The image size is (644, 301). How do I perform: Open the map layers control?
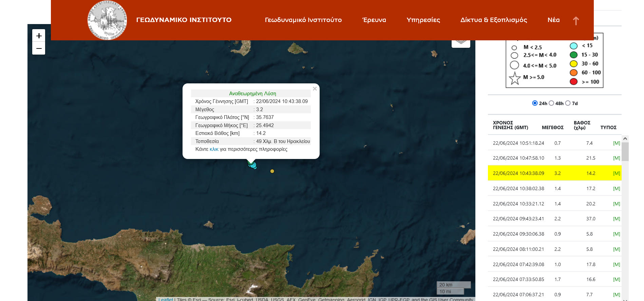click(460, 43)
